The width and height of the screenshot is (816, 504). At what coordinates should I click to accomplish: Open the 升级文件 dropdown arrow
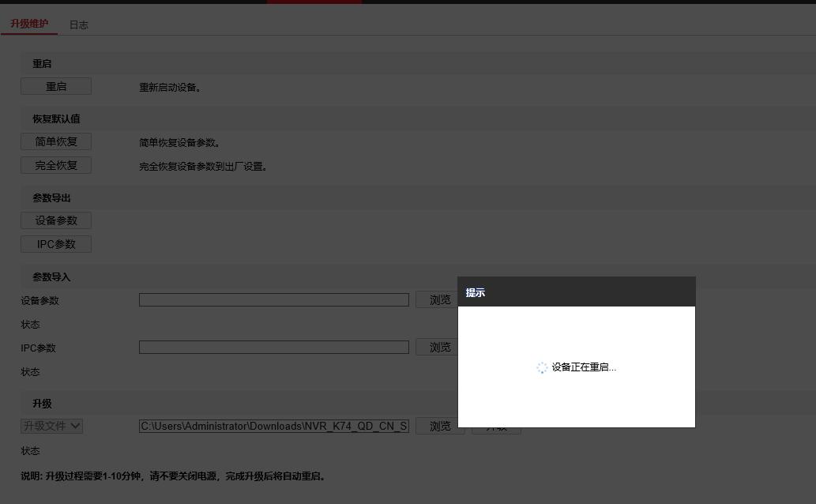pos(76,426)
